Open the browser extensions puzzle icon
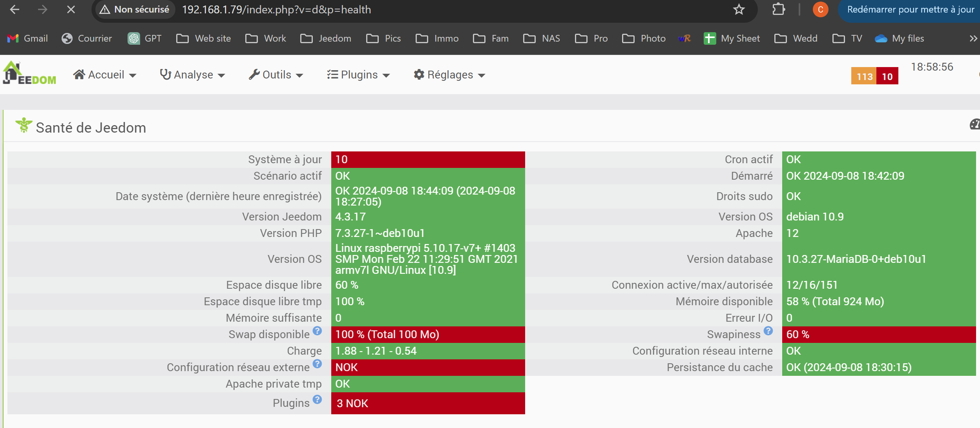Screen dimensions: 980x428 tap(778, 9)
